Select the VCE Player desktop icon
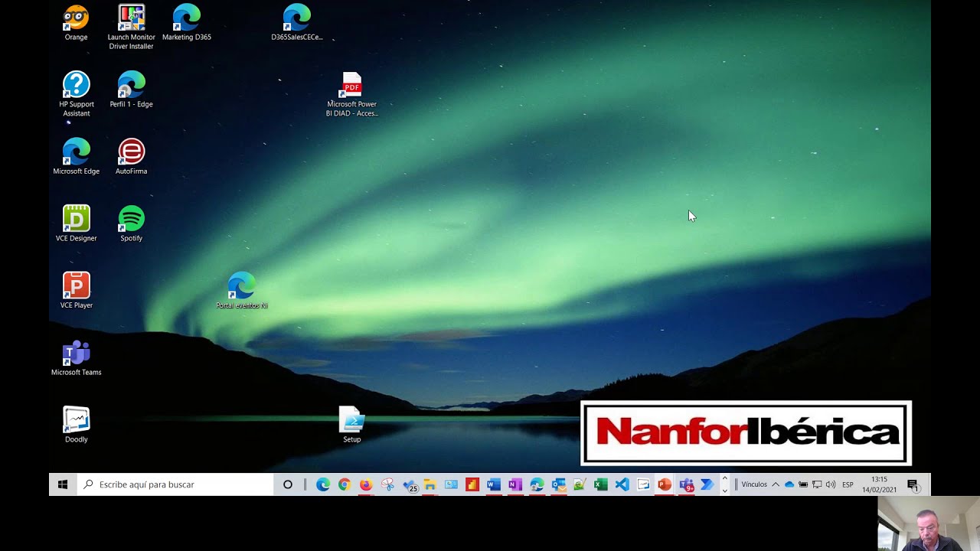This screenshot has height=551, width=980. pos(76,290)
